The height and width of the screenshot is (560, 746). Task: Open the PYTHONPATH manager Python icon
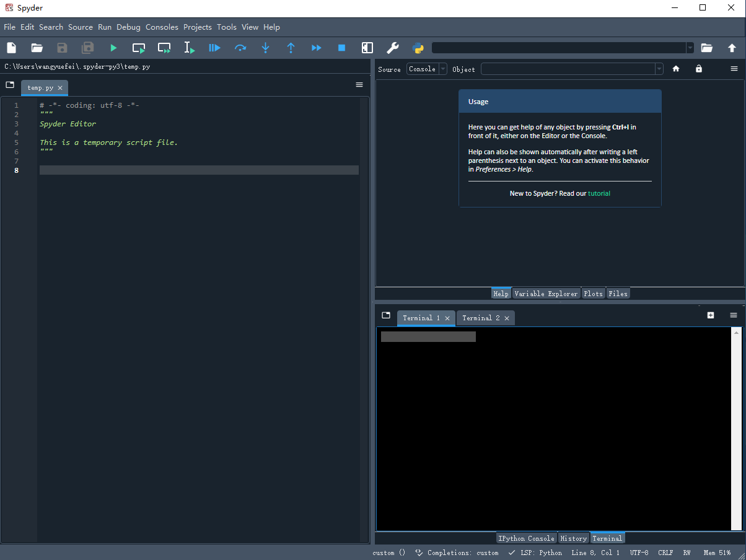tap(418, 48)
